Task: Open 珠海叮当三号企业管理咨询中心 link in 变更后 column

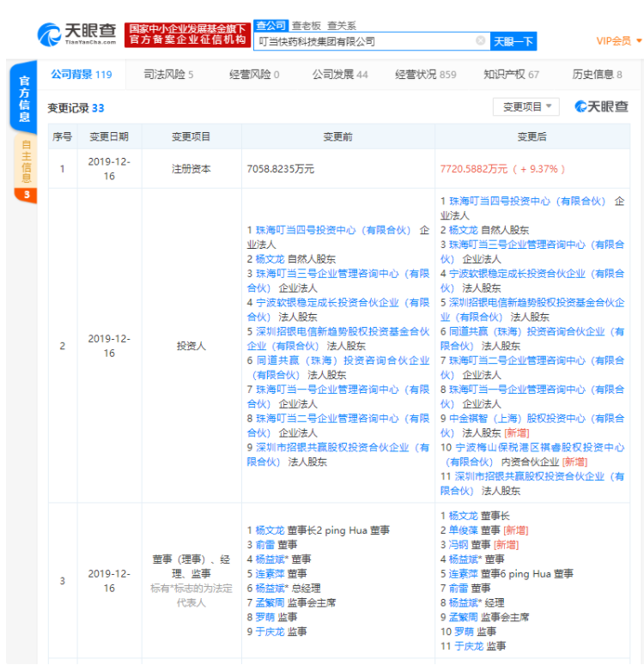Action: click(x=532, y=251)
